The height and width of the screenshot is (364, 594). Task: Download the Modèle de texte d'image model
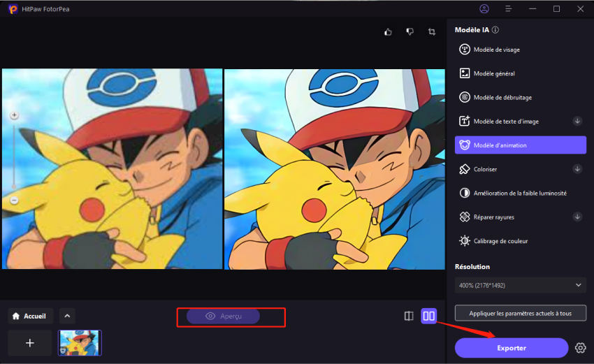tap(577, 121)
